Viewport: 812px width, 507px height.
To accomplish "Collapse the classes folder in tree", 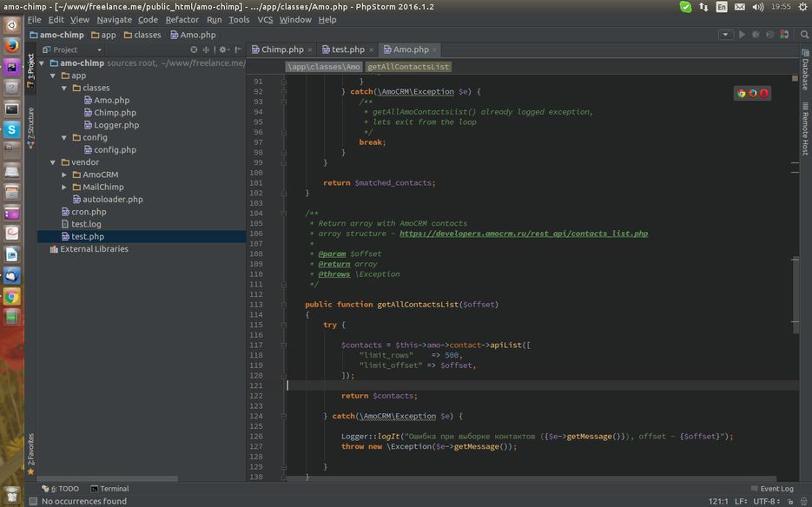I will pyautogui.click(x=64, y=88).
